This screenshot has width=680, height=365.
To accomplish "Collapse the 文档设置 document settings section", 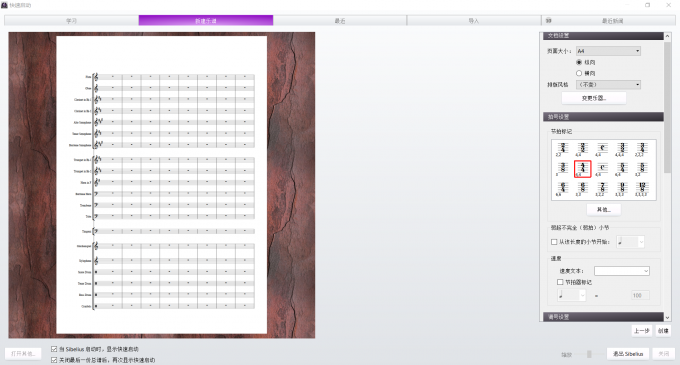I will (603, 36).
